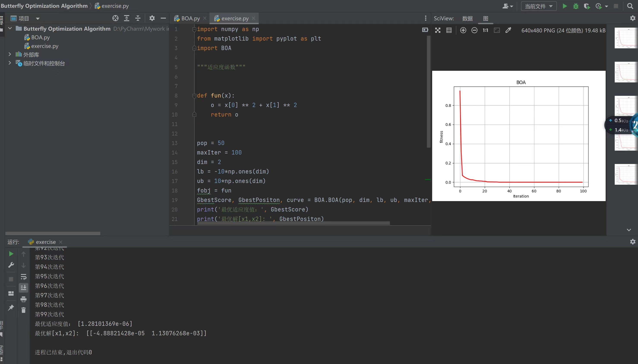Toggle the grid display in SciView
This screenshot has height=364, width=638.
pos(449,30)
